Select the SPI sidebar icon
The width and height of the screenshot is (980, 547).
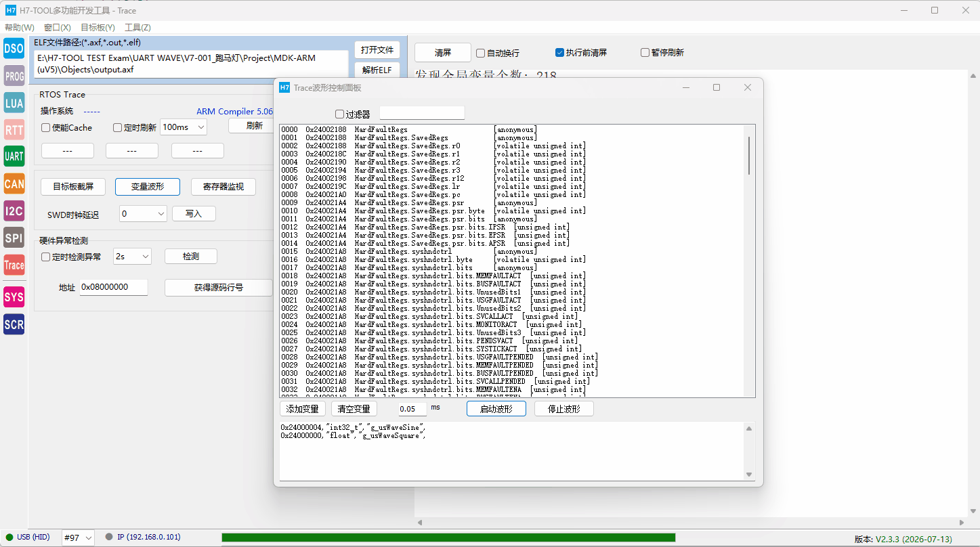pos(14,238)
